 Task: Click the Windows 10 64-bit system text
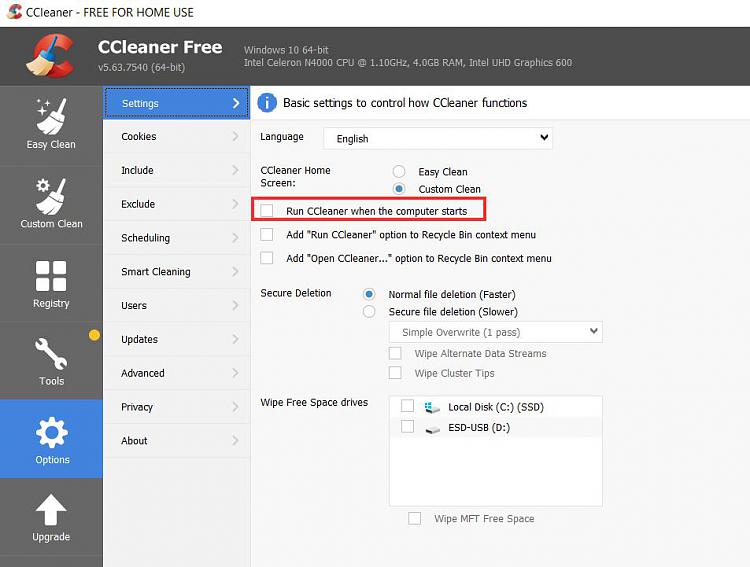[286, 50]
